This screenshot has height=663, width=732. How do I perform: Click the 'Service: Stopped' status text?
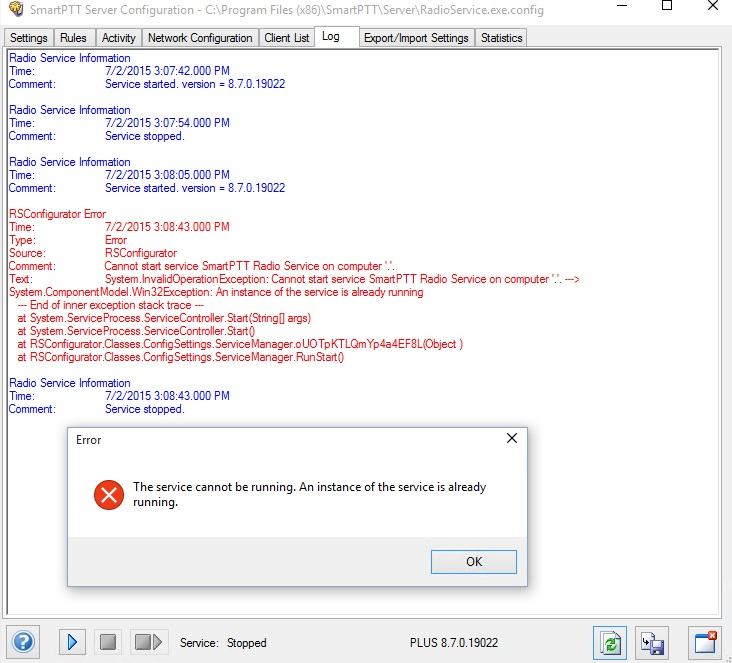click(x=223, y=643)
